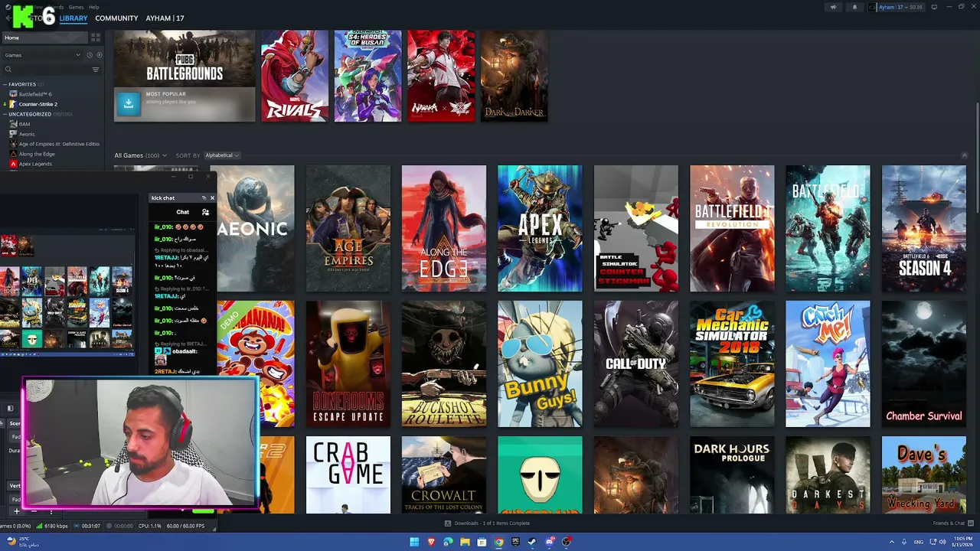Image resolution: width=980 pixels, height=551 pixels.
Task: Toggle the library grid view icon
Action: click(96, 37)
